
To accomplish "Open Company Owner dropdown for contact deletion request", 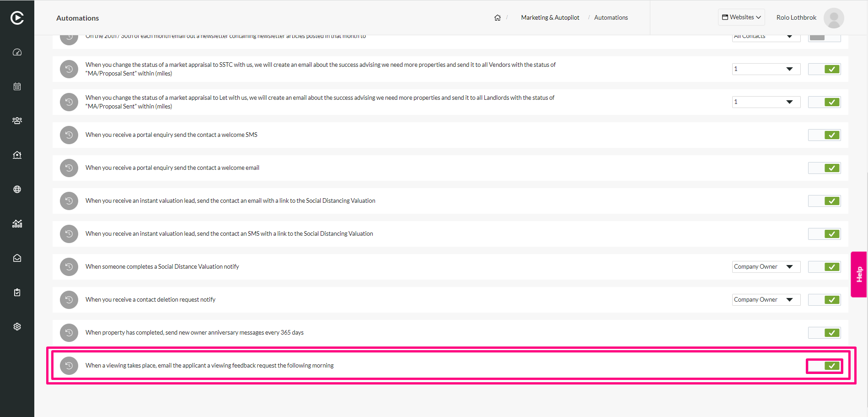I will 766,300.
